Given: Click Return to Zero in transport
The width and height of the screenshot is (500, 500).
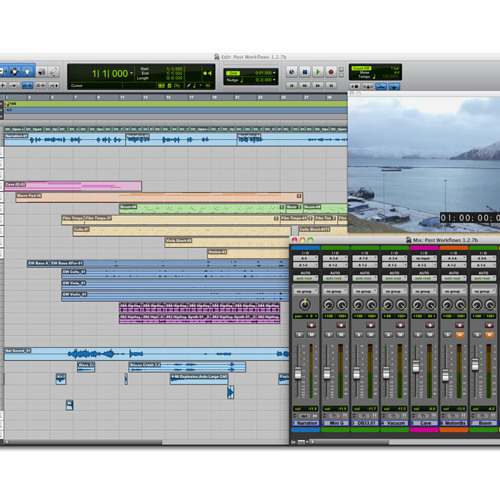Looking at the screenshot, I should pyautogui.click(x=292, y=85).
